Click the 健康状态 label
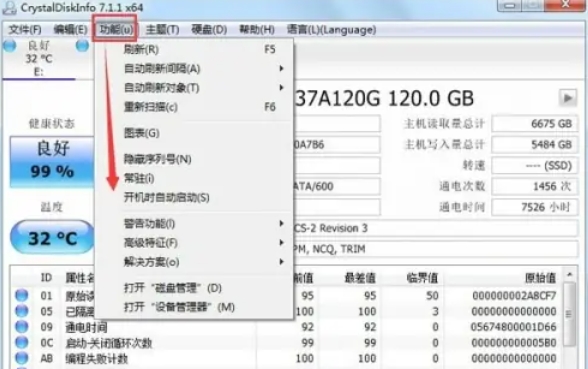The width and height of the screenshot is (588, 369). (52, 123)
